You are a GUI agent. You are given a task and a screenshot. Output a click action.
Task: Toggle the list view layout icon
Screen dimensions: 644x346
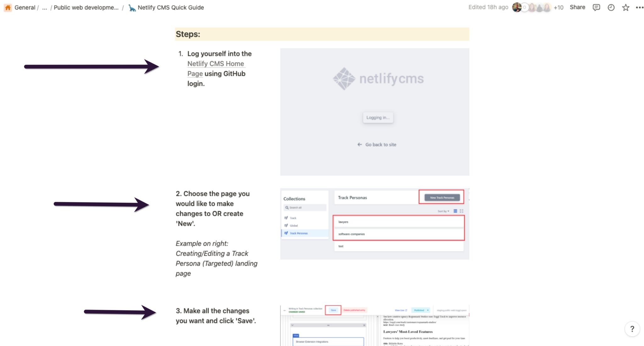point(455,211)
